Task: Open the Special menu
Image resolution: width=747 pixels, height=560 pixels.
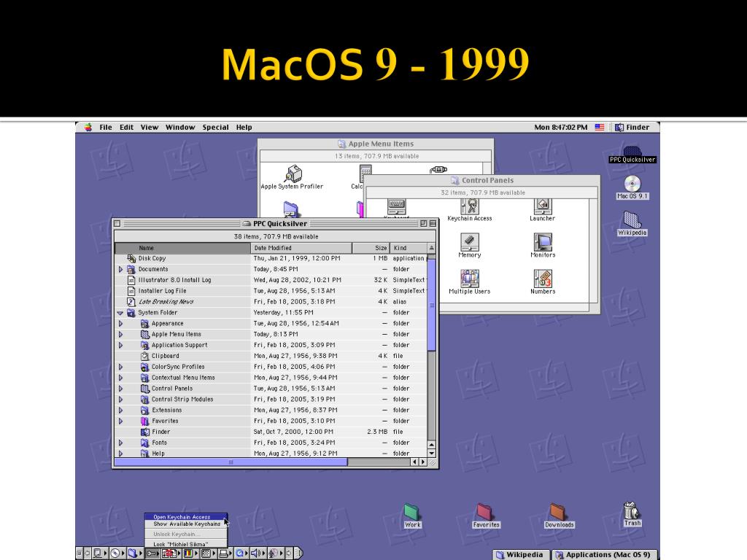Action: point(215,127)
